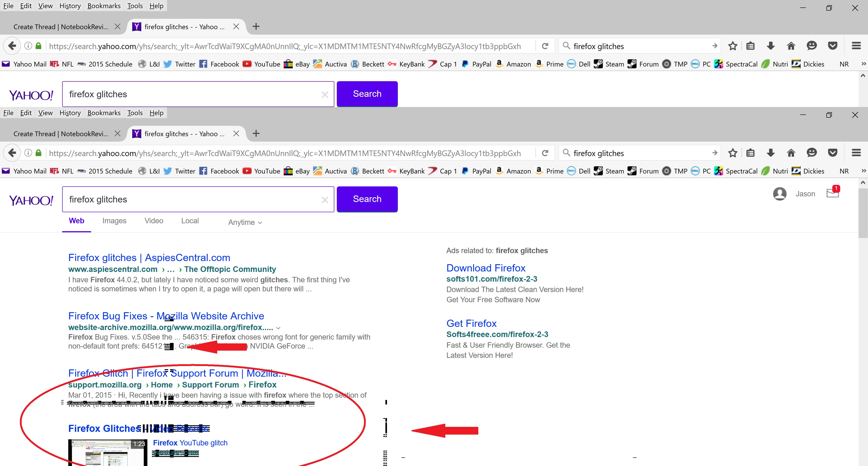Open PayPal bookmark in the lower bookmarks bar
The image size is (868, 466).
coord(476,171)
